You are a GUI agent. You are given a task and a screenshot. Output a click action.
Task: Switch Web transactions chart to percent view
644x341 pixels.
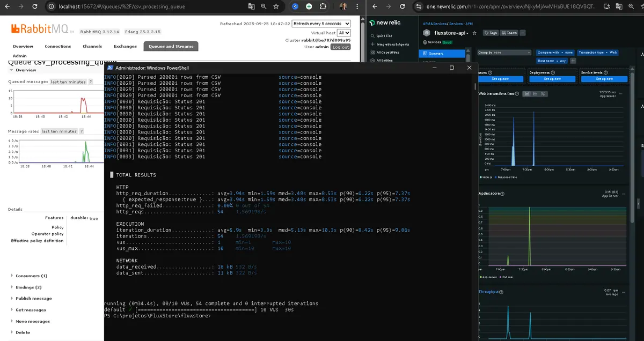pyautogui.click(x=543, y=93)
